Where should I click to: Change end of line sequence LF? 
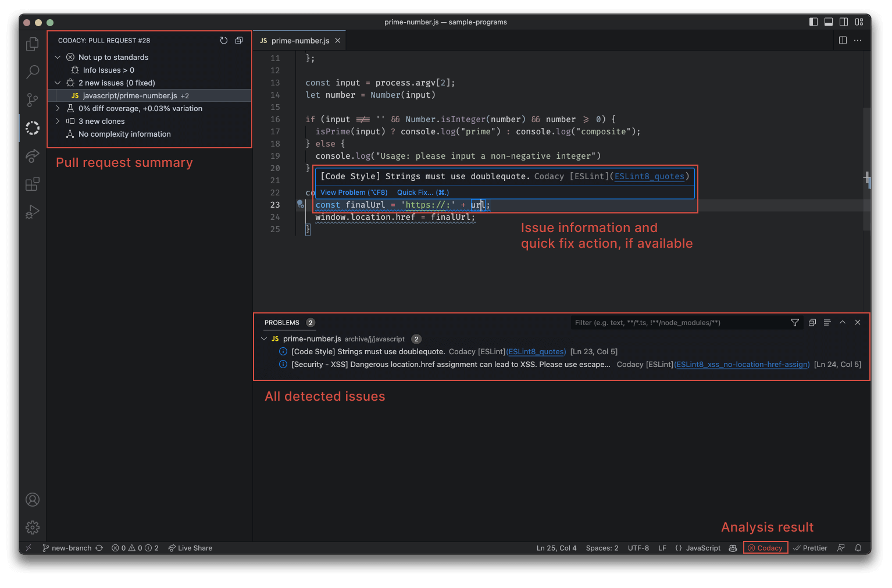tap(662, 548)
